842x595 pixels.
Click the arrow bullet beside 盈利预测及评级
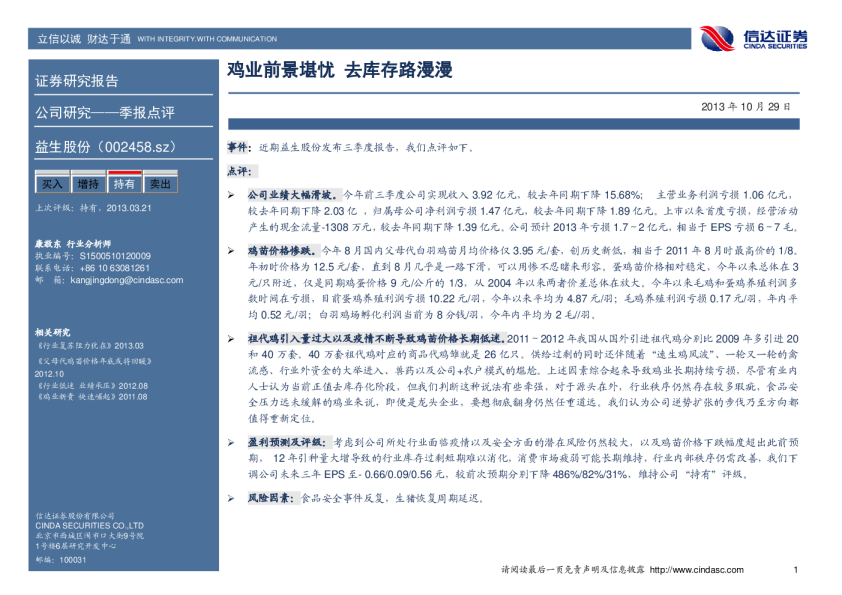(231, 441)
